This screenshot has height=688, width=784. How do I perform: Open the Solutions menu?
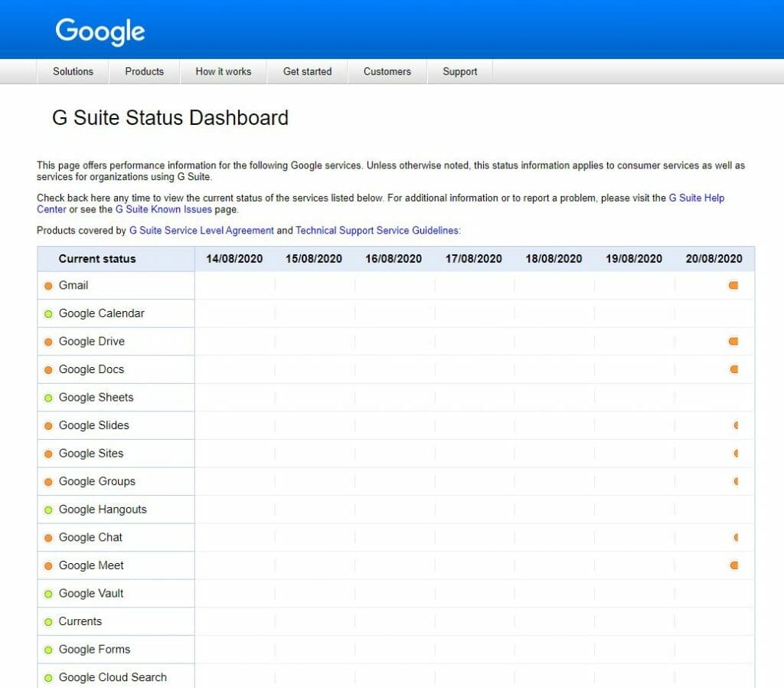[x=72, y=71]
